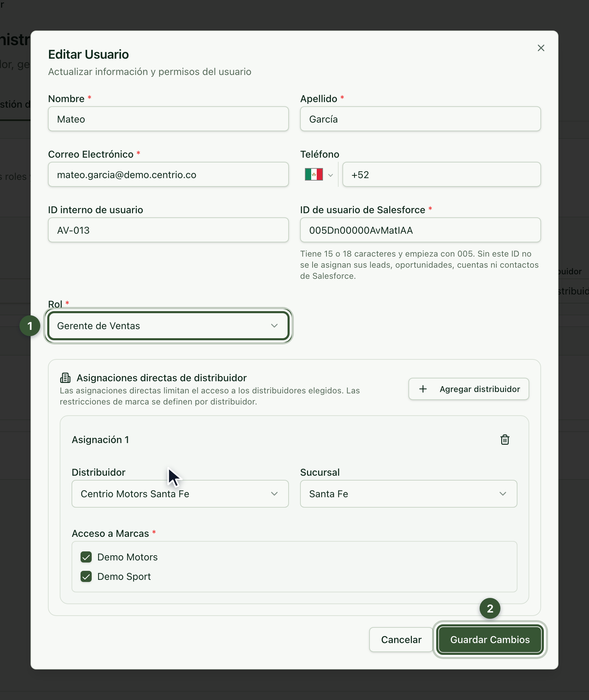Click the Cancelar button

[401, 640]
